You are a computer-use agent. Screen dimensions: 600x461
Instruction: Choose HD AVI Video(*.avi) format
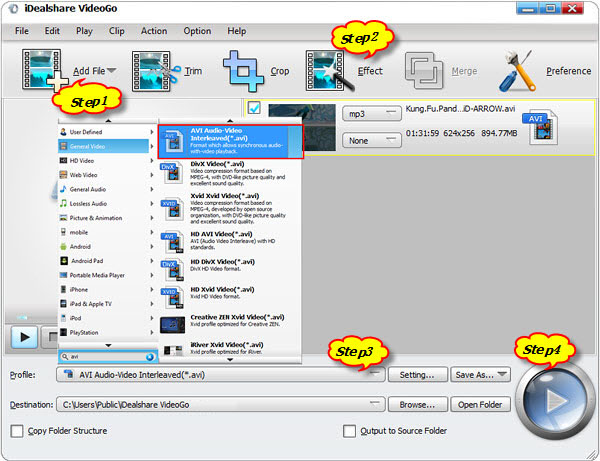pos(230,241)
